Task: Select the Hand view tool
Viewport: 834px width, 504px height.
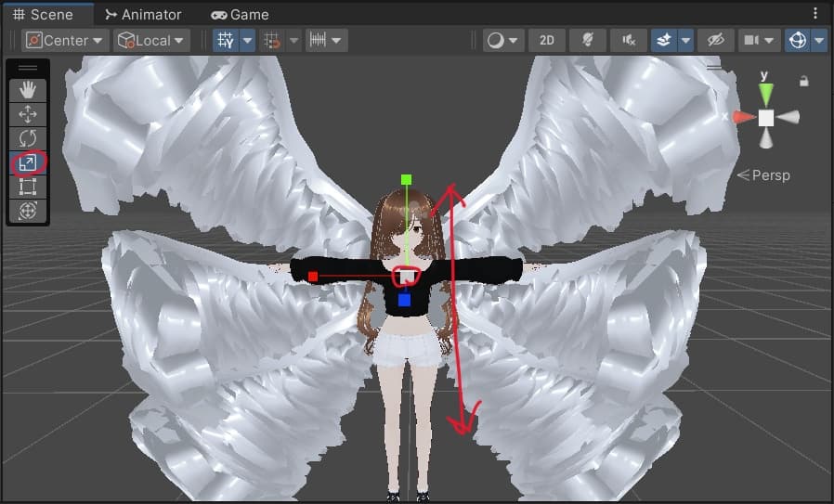Action: click(x=28, y=90)
